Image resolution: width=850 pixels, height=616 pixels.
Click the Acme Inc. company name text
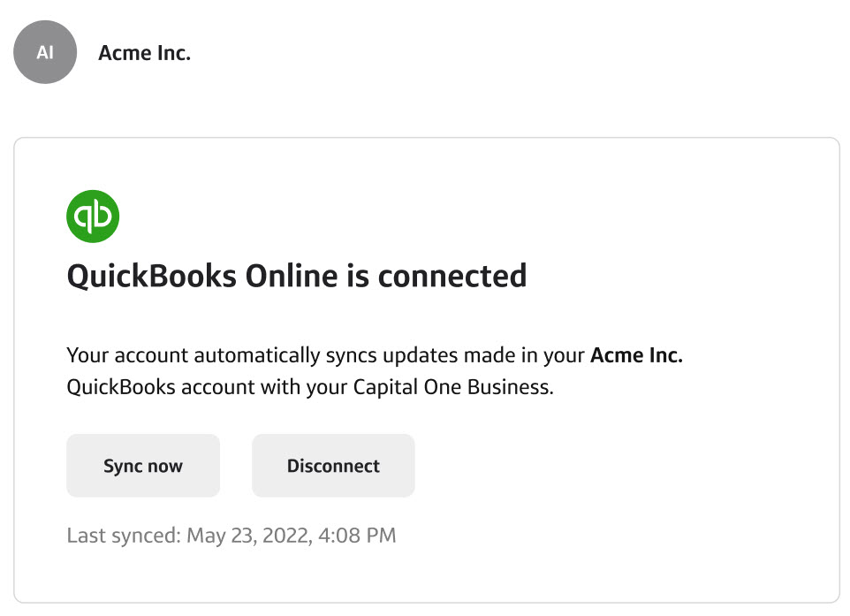point(144,52)
